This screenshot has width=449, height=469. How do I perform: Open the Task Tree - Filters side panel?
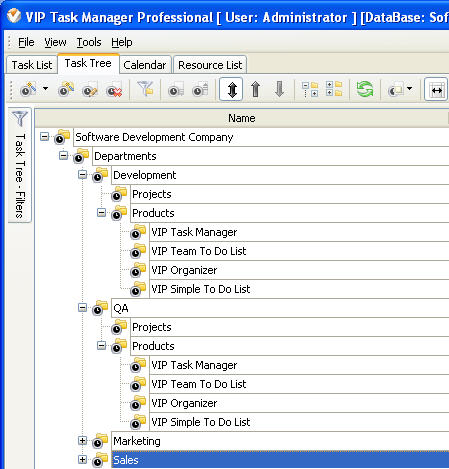[20, 165]
